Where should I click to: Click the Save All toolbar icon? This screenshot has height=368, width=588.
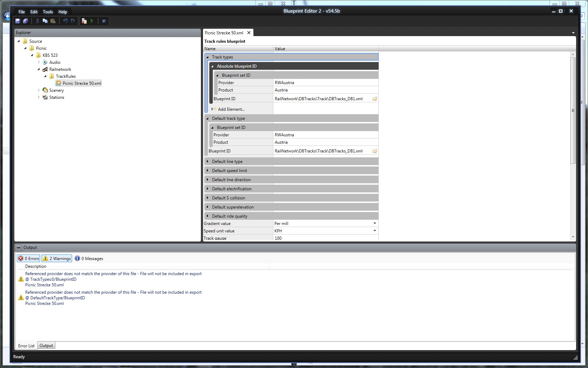tap(26, 21)
